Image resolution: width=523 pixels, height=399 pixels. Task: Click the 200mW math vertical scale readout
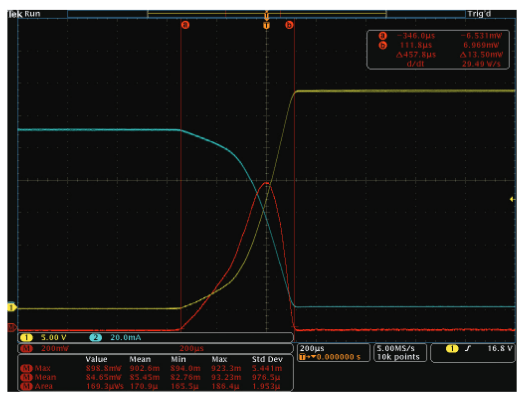pos(55,349)
